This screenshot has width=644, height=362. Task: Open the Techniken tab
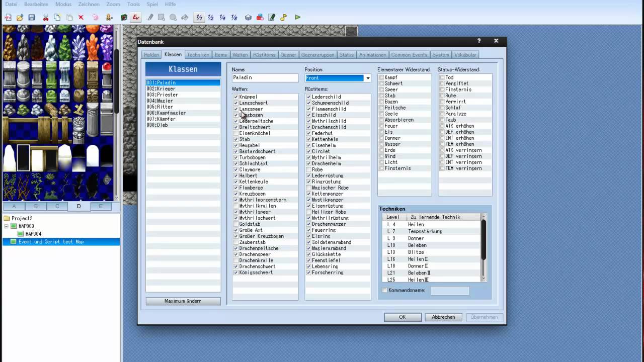198,55
